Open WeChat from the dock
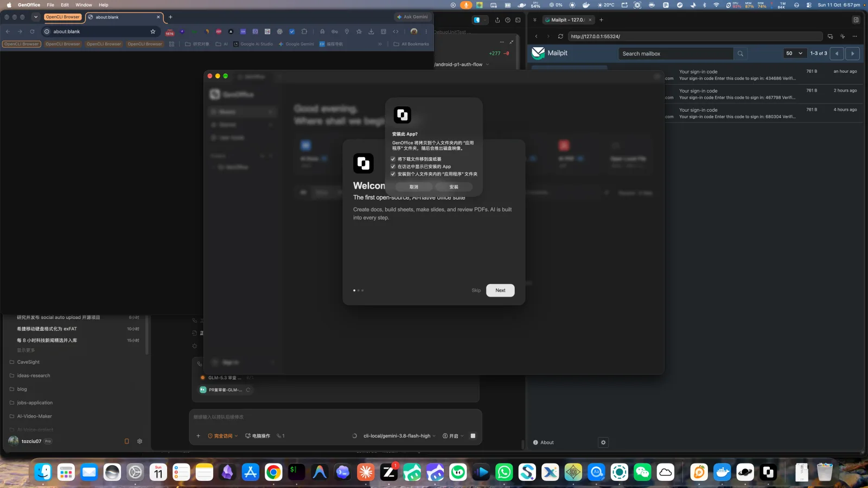This screenshot has height=488, width=868. point(642,472)
